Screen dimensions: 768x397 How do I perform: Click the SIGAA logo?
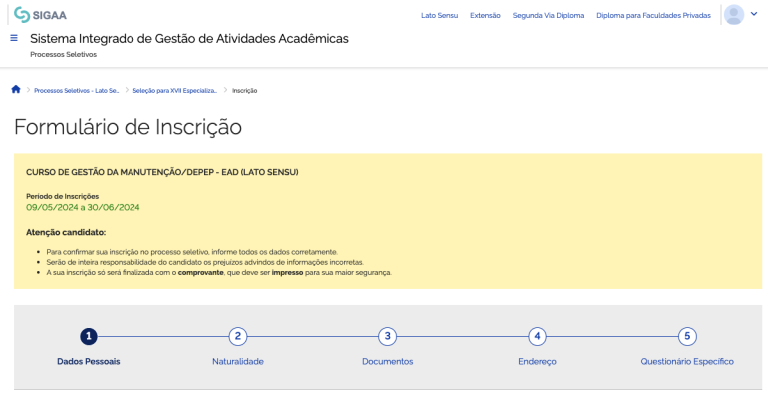[x=41, y=15]
